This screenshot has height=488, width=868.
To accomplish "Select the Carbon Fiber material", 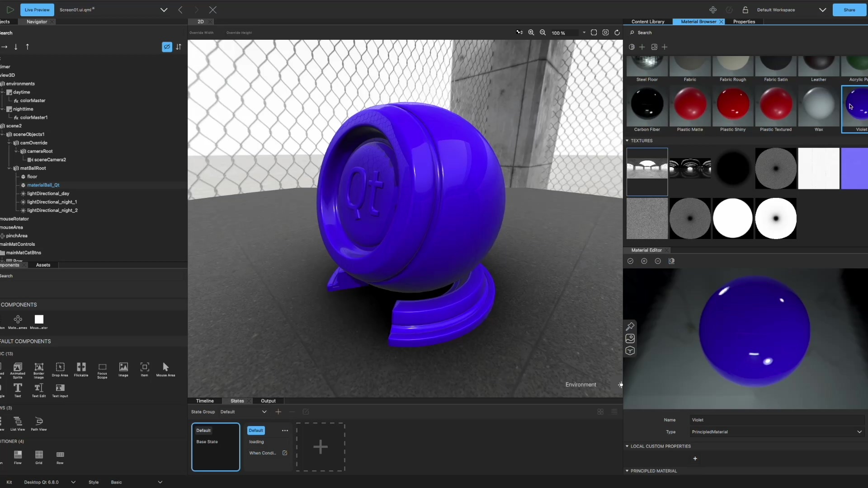I will tap(647, 108).
